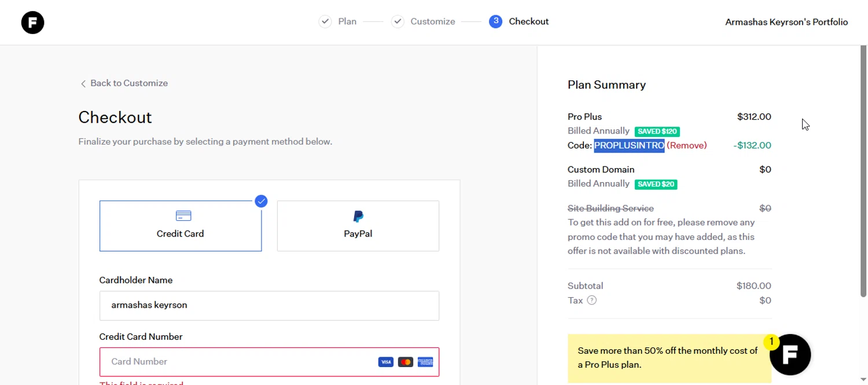
Task: Click the Tax label
Action: point(575,300)
